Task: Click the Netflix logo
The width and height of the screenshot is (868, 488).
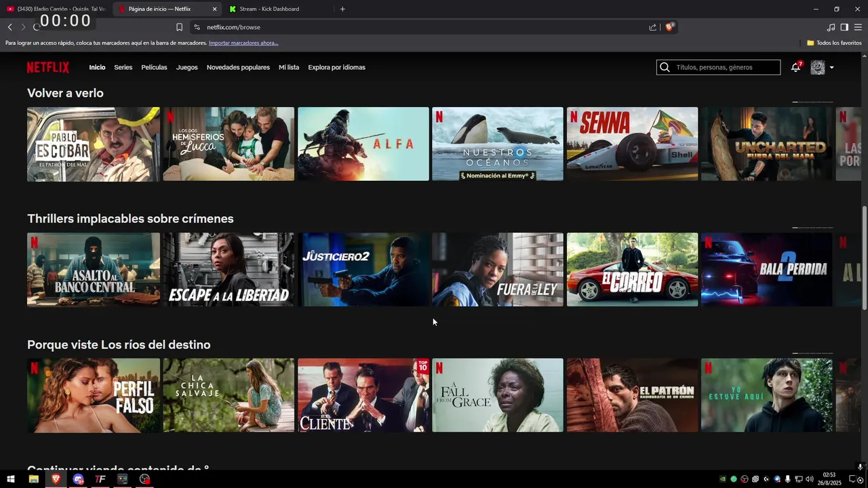Action: click(48, 67)
